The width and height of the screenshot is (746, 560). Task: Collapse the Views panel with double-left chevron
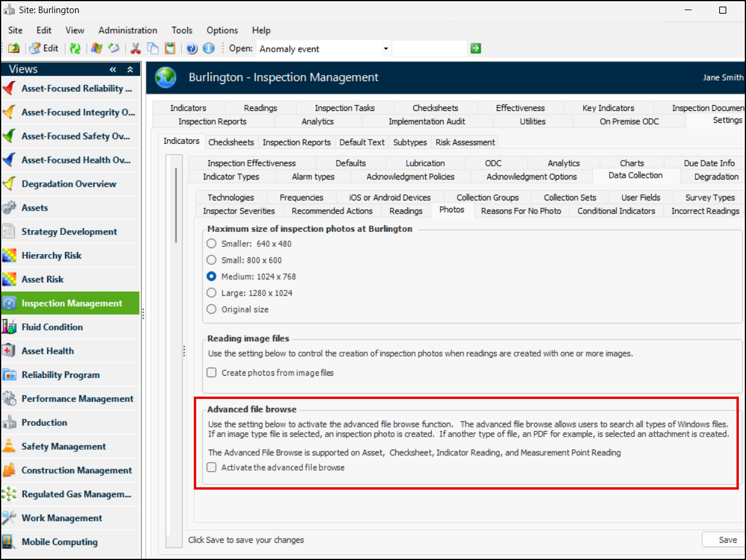(x=113, y=70)
